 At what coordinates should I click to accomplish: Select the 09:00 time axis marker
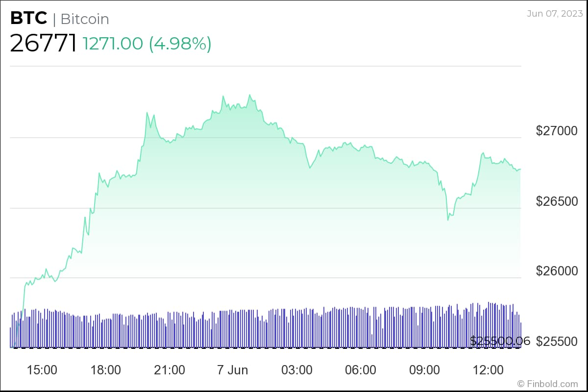[424, 369]
